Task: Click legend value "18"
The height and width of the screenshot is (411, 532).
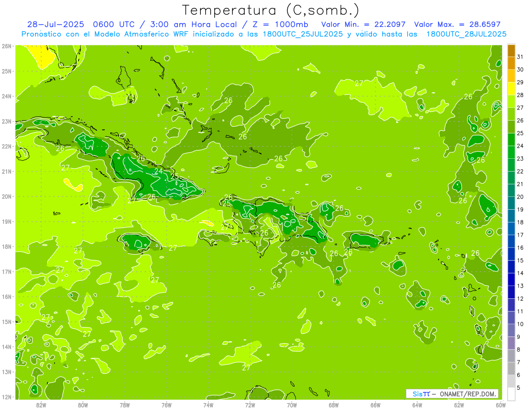Action: pyautogui.click(x=520, y=222)
